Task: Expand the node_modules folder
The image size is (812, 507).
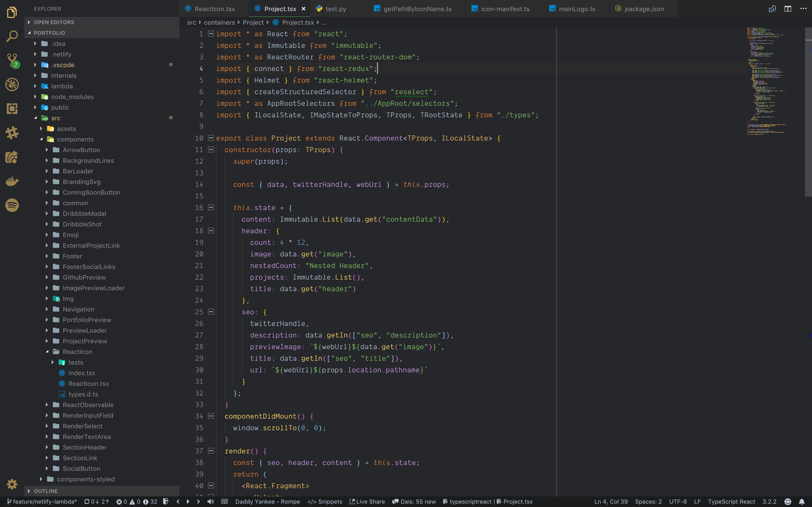Action: (x=72, y=97)
